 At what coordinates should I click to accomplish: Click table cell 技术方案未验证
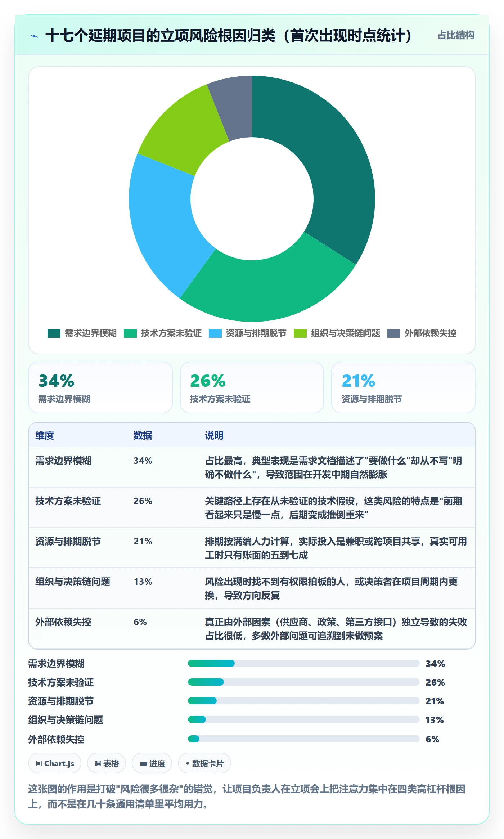(x=68, y=501)
